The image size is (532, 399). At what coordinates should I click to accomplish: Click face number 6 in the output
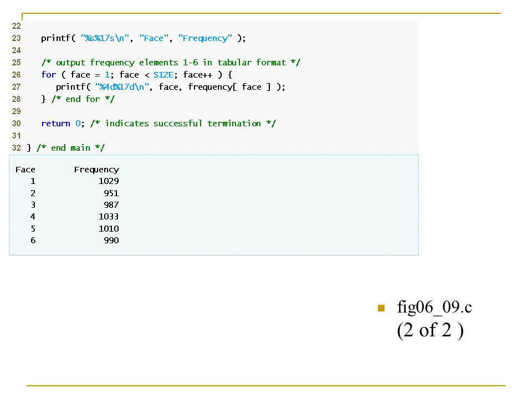click(x=33, y=240)
